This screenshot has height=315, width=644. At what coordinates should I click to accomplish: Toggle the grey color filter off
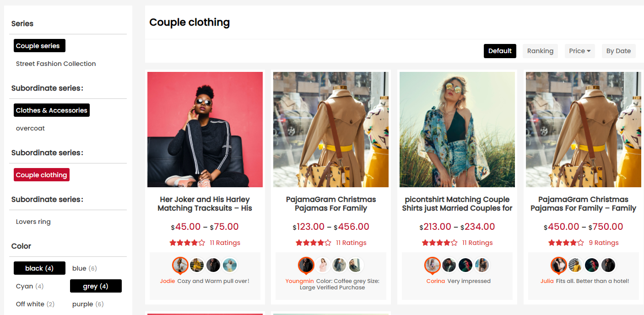click(95, 286)
